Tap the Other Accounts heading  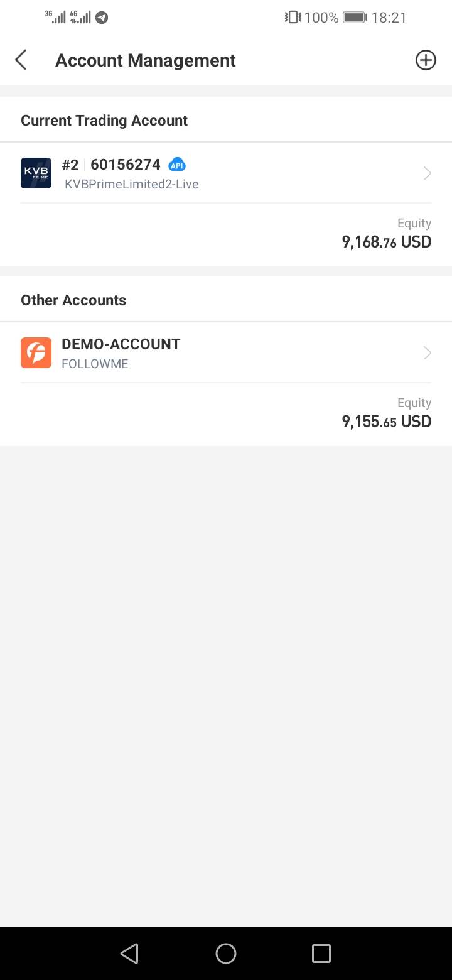pos(73,300)
